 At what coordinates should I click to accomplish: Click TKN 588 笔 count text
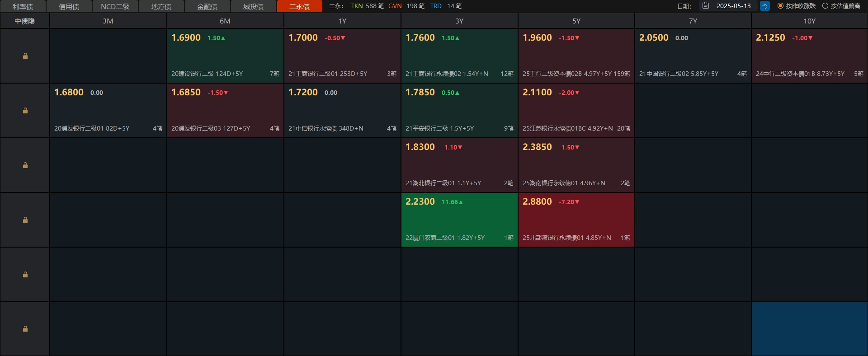tap(368, 6)
